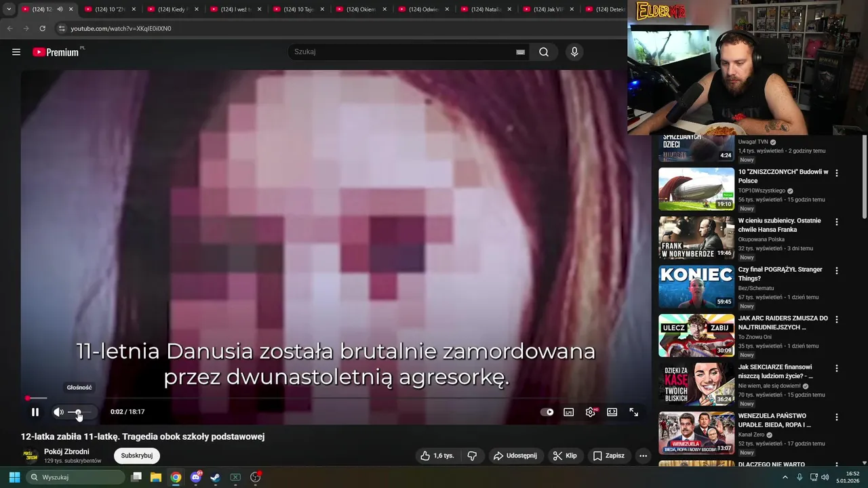
Task: Expand the browser tab search dropdown
Action: point(9,9)
